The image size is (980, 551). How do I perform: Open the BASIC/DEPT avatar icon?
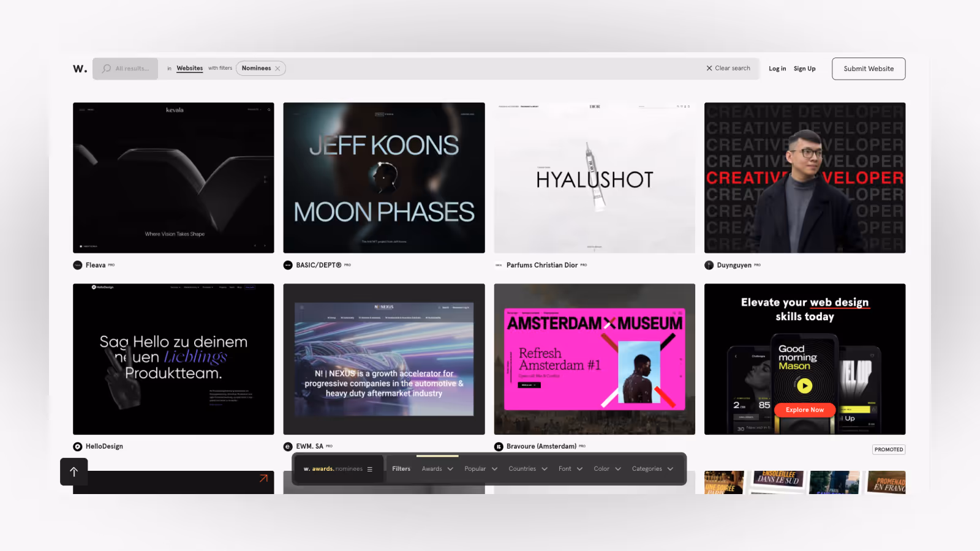(x=288, y=265)
